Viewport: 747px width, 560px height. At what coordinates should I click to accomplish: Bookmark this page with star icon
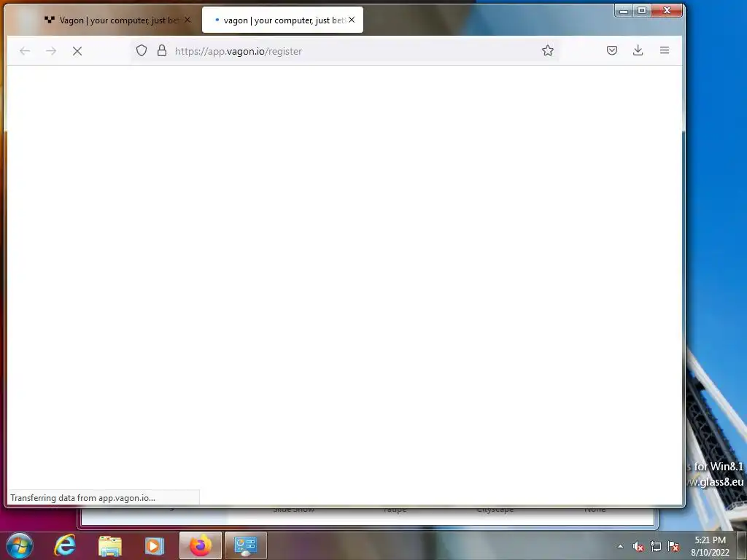click(x=548, y=50)
